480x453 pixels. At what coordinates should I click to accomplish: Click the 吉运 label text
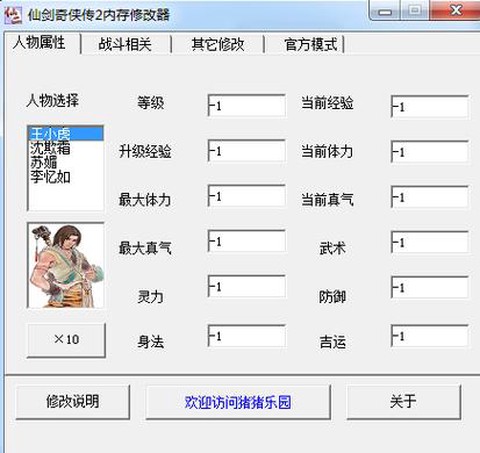coord(332,342)
